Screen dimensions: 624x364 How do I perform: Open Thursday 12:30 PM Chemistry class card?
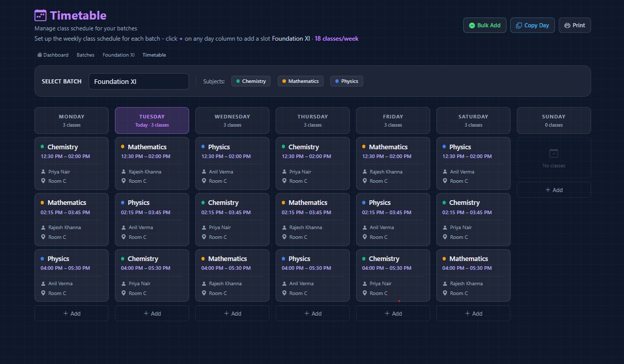[313, 164]
